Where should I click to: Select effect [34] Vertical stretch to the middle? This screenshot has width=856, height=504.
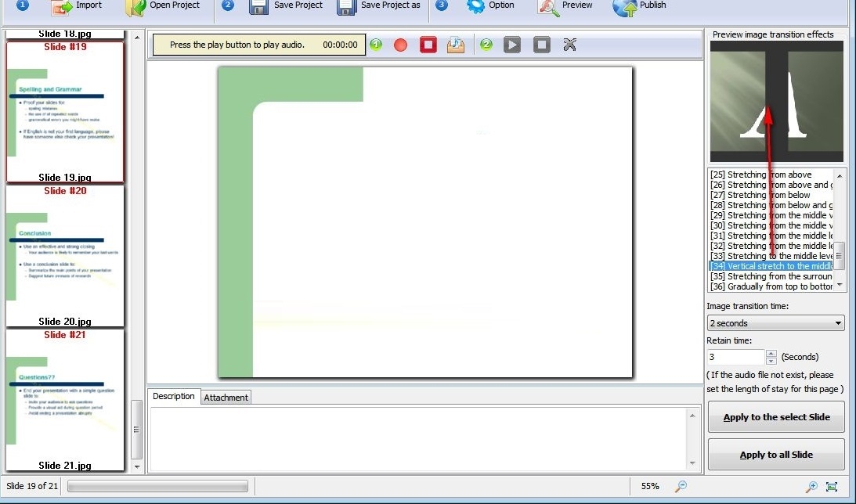click(x=771, y=266)
